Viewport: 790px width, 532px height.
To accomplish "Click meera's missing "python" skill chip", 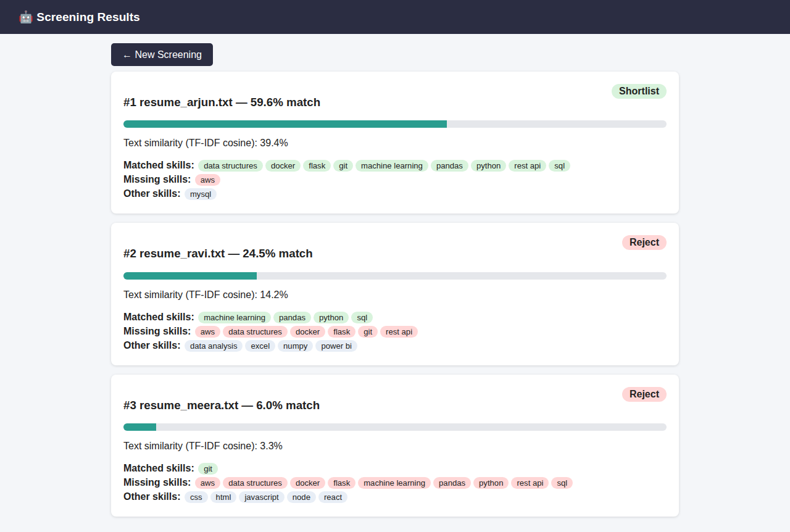I will click(491, 483).
